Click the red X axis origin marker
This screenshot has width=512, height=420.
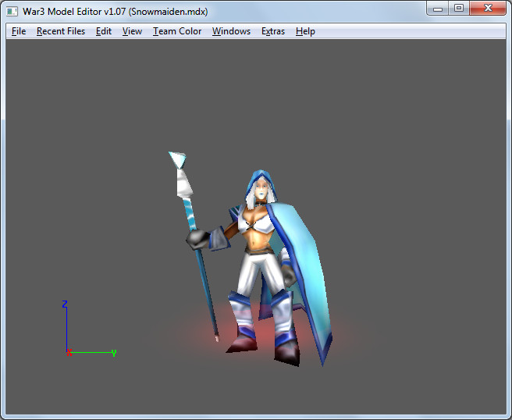pos(69,353)
